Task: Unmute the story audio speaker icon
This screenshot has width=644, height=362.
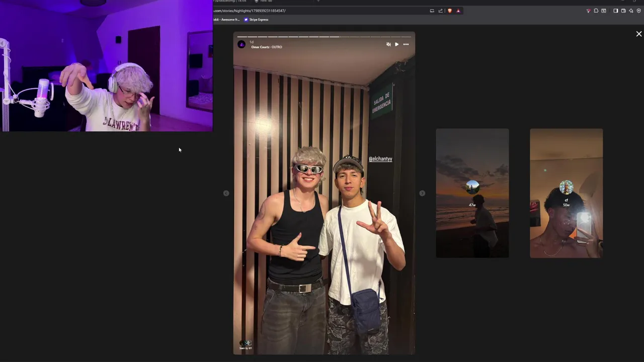Action: 388,44
